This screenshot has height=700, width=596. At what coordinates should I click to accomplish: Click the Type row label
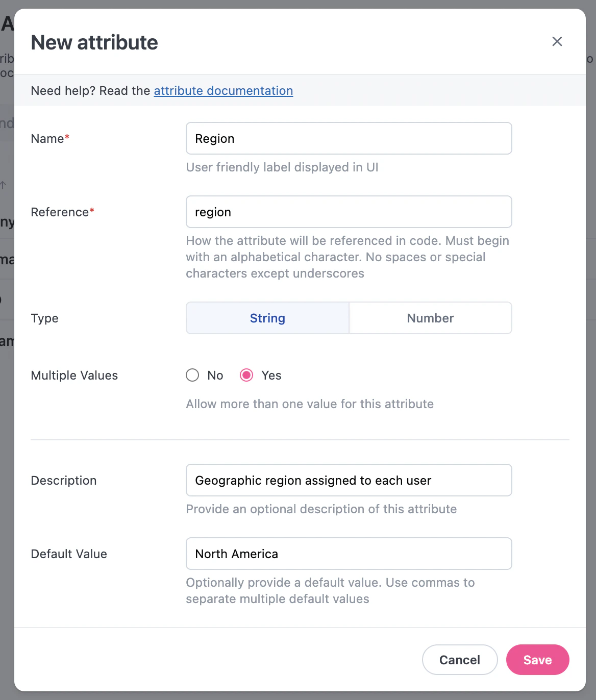pos(44,318)
